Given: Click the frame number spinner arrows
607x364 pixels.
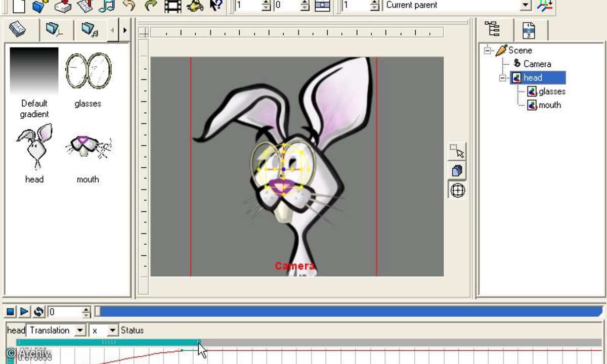Looking at the screenshot, I should coord(86,312).
